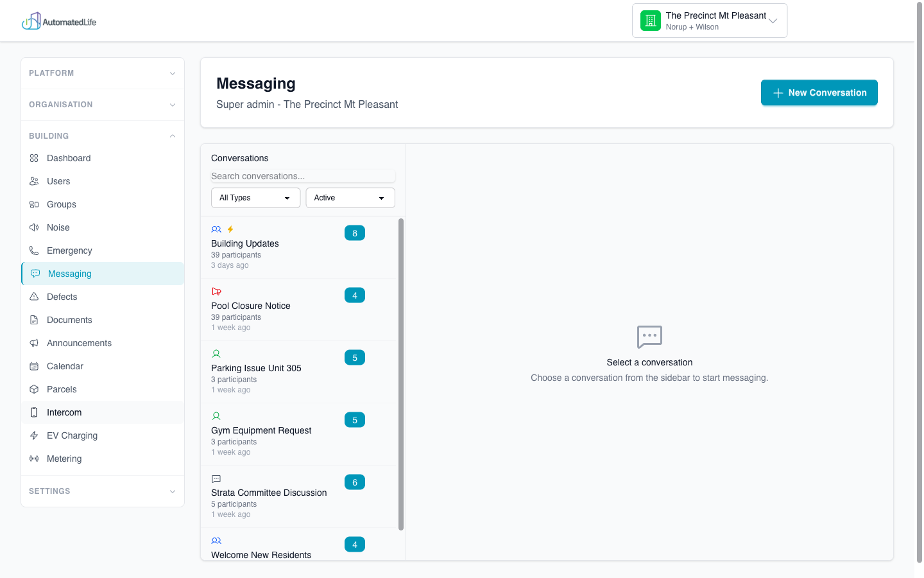Open the Calendar icon in sidebar
The image size is (924, 578).
coord(35,366)
